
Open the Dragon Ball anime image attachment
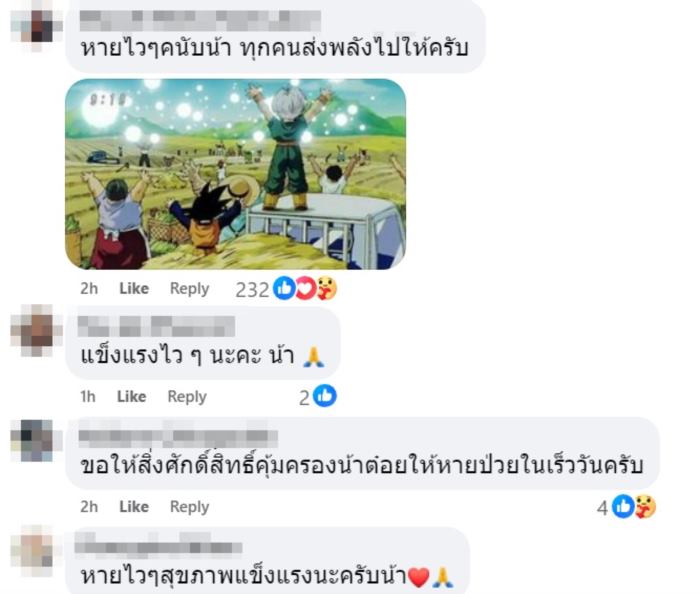point(236,174)
